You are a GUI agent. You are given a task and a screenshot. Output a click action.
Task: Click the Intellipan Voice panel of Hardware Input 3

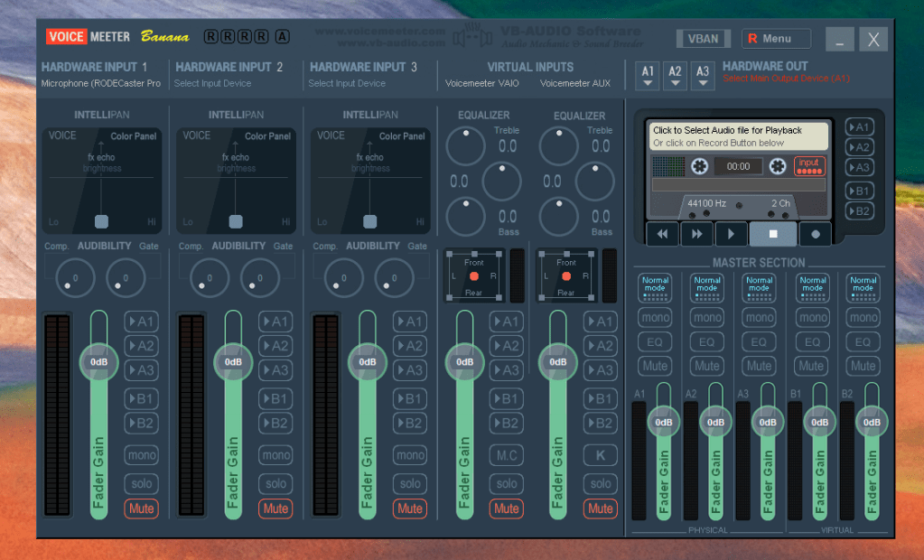[x=370, y=181]
